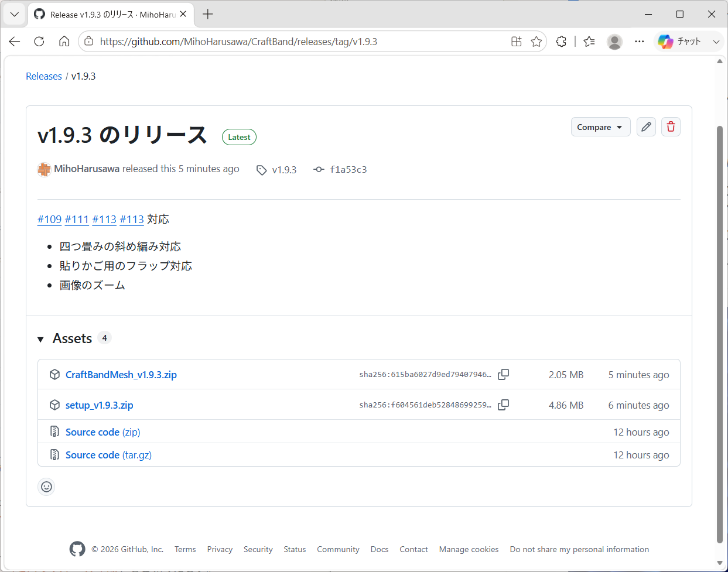Open Manage cookies in the footer
The width and height of the screenshot is (728, 572).
click(x=469, y=549)
